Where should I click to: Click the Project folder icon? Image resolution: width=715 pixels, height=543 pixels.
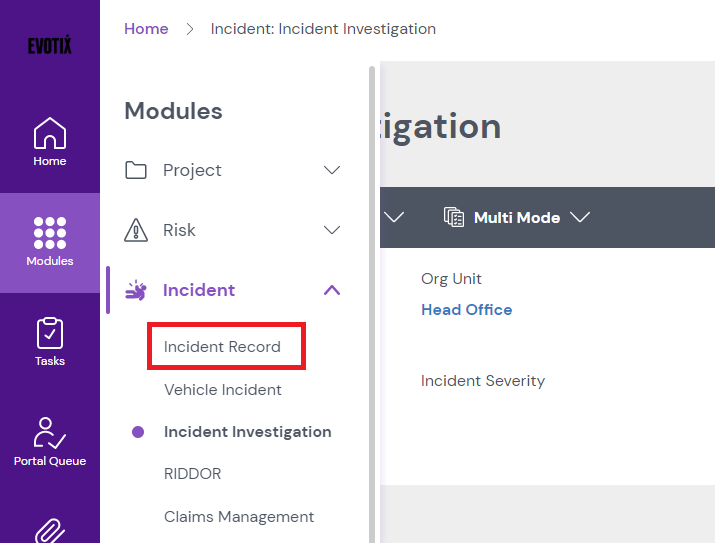click(136, 170)
